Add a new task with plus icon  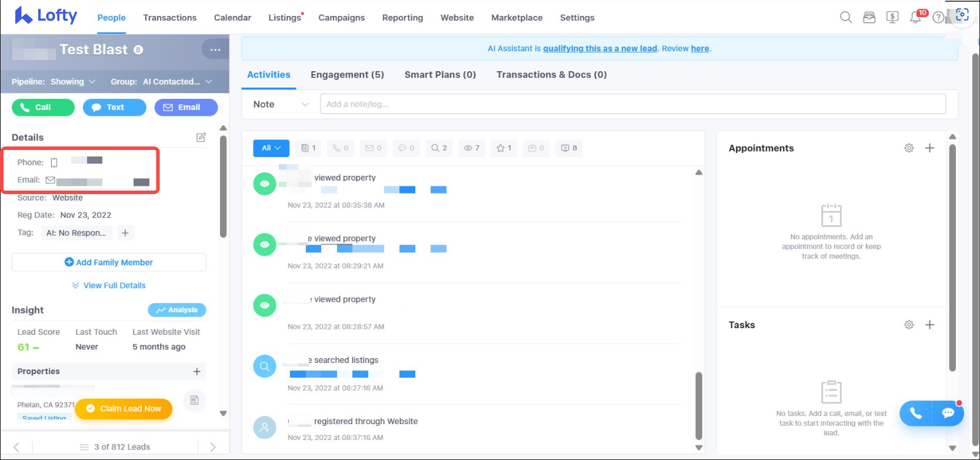pyautogui.click(x=929, y=325)
